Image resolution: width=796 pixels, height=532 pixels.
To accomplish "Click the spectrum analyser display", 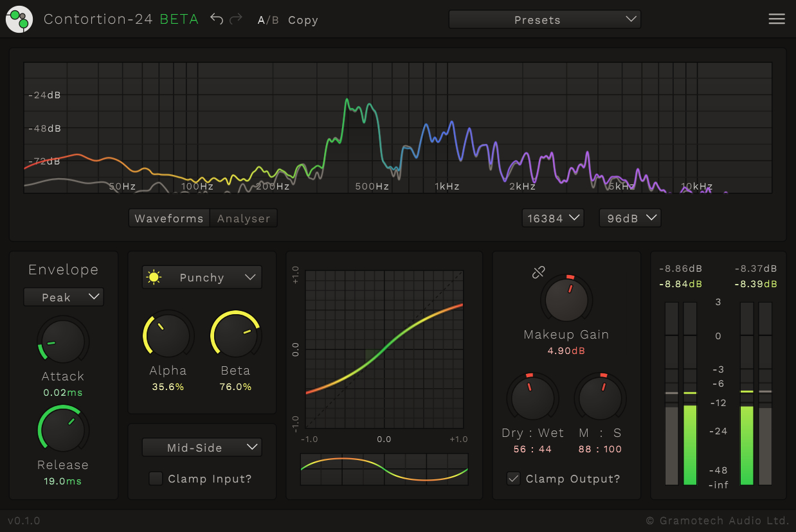I will 398,127.
